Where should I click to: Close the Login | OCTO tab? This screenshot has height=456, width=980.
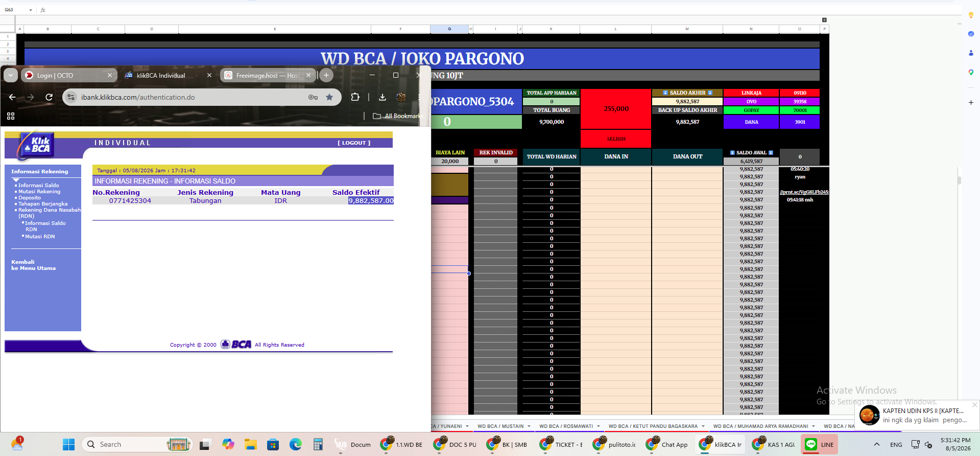click(110, 75)
